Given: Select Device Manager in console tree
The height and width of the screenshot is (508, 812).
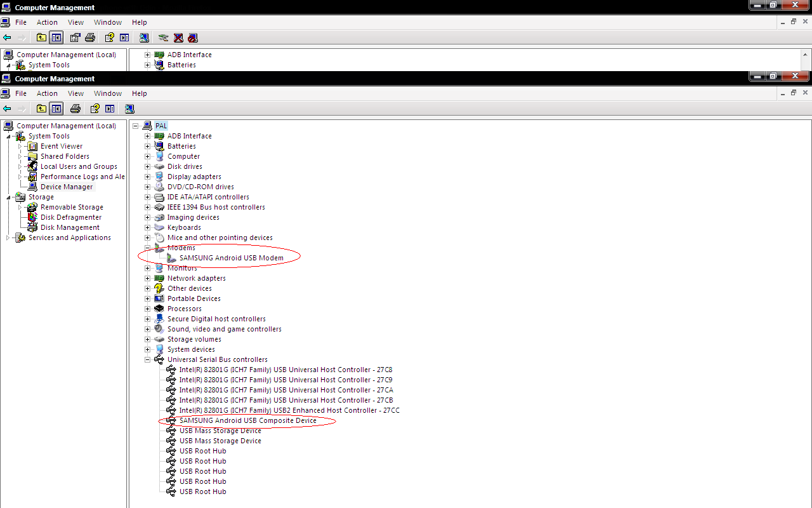Looking at the screenshot, I should click(67, 187).
